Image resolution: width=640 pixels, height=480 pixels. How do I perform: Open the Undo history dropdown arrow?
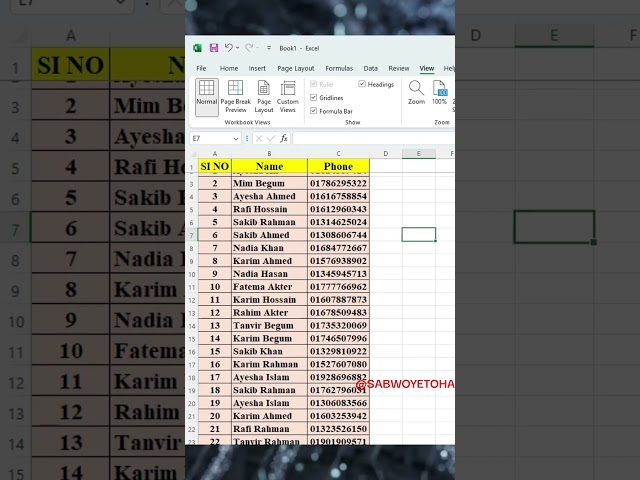(237, 48)
